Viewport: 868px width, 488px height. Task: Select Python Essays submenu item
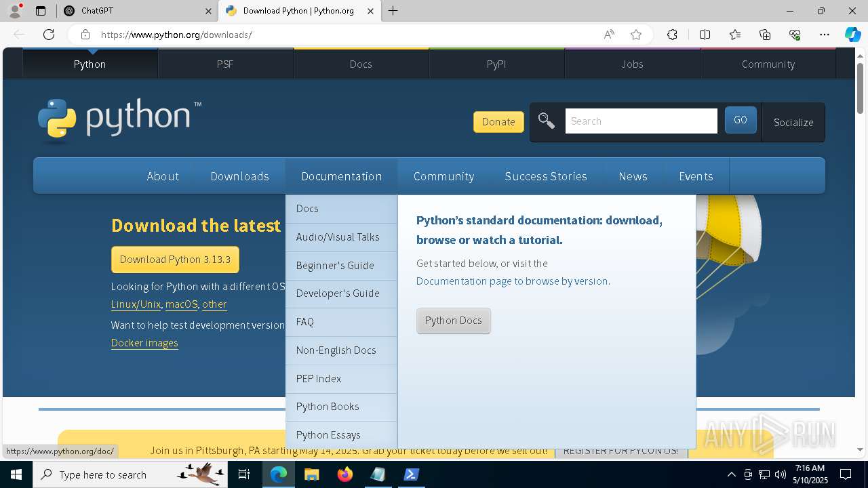(341, 435)
